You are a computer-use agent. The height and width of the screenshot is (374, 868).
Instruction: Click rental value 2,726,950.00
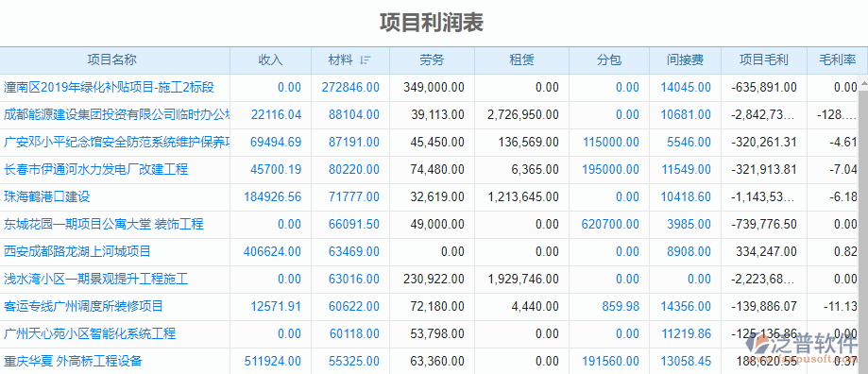pyautogui.click(x=523, y=114)
